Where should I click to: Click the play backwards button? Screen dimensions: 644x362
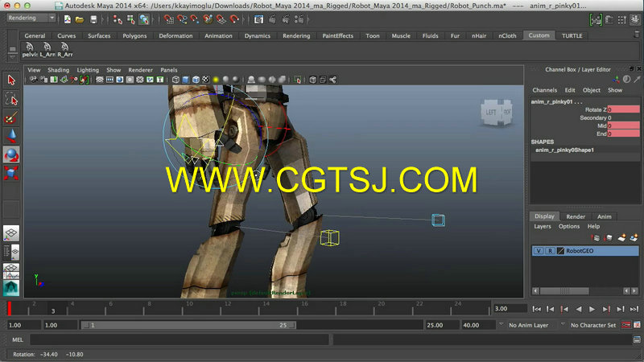[578, 309]
